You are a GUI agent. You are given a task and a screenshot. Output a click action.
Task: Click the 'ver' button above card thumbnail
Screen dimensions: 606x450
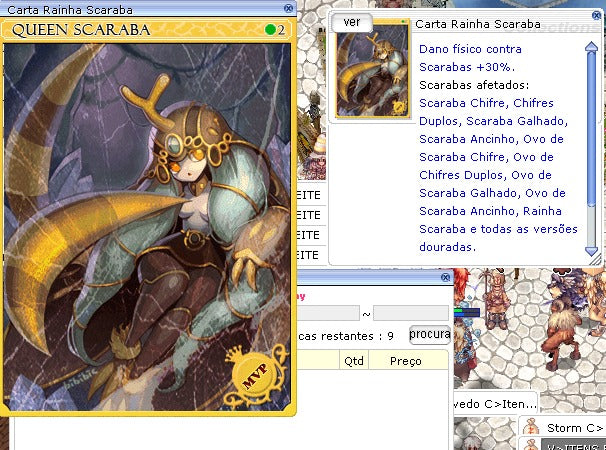click(352, 22)
